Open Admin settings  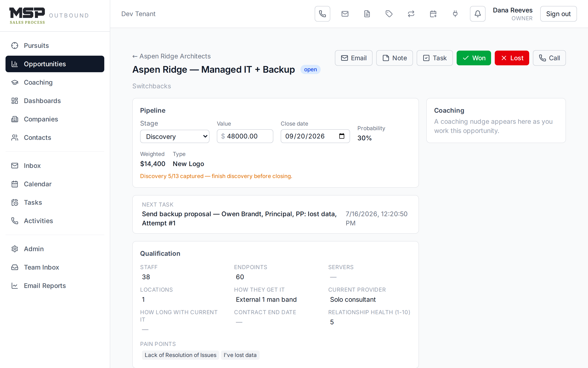coord(55,249)
